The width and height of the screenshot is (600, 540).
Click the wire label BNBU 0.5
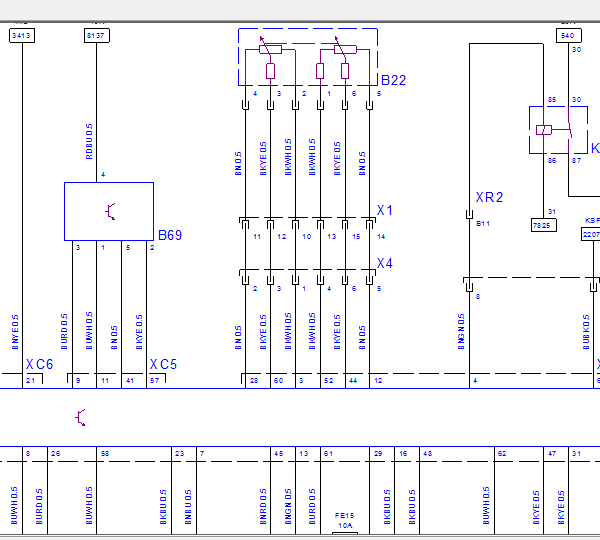pos(188,507)
